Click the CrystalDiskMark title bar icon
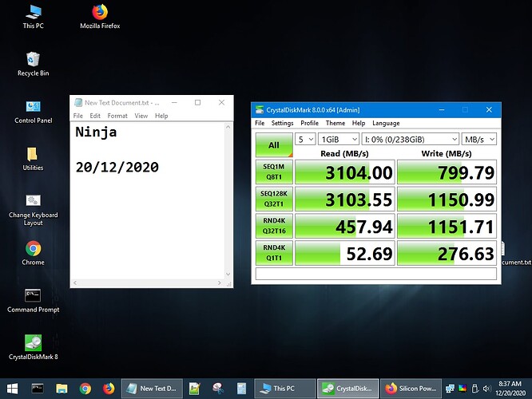The height and width of the screenshot is (399, 532). tap(260, 110)
